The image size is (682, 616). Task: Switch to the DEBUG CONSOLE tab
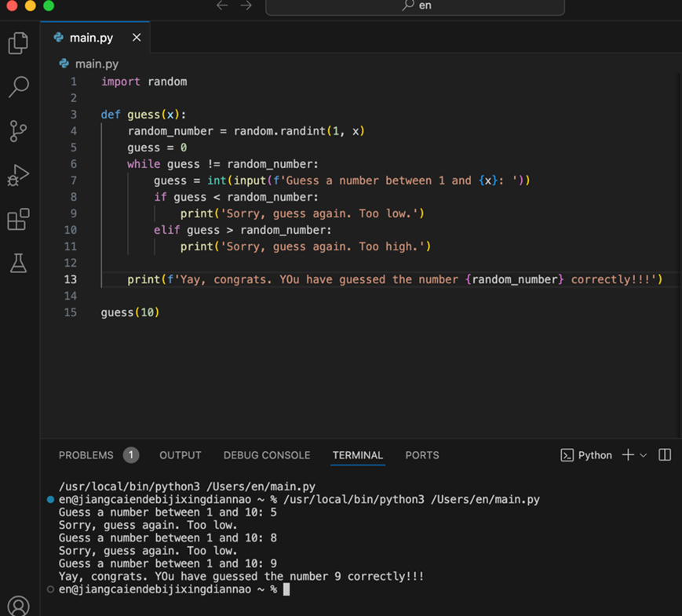(267, 455)
